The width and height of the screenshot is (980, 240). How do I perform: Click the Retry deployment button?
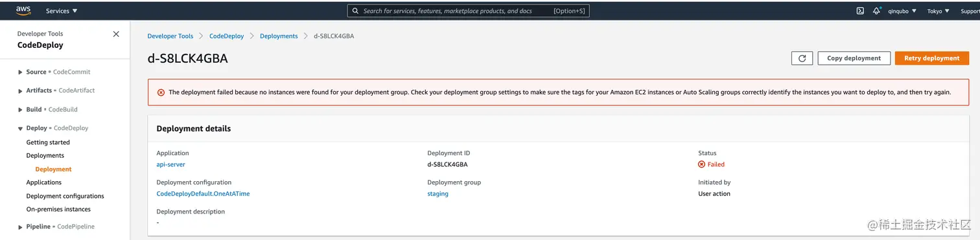pyautogui.click(x=931, y=58)
